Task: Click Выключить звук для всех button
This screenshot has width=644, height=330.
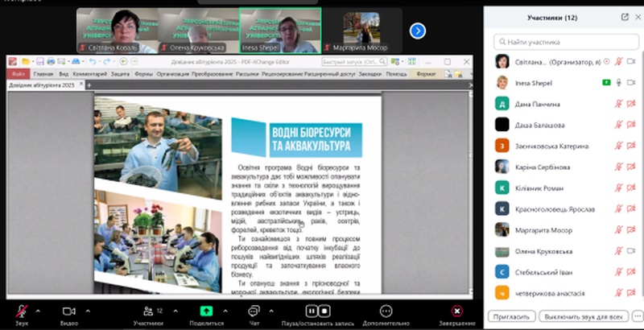Action: (584, 316)
